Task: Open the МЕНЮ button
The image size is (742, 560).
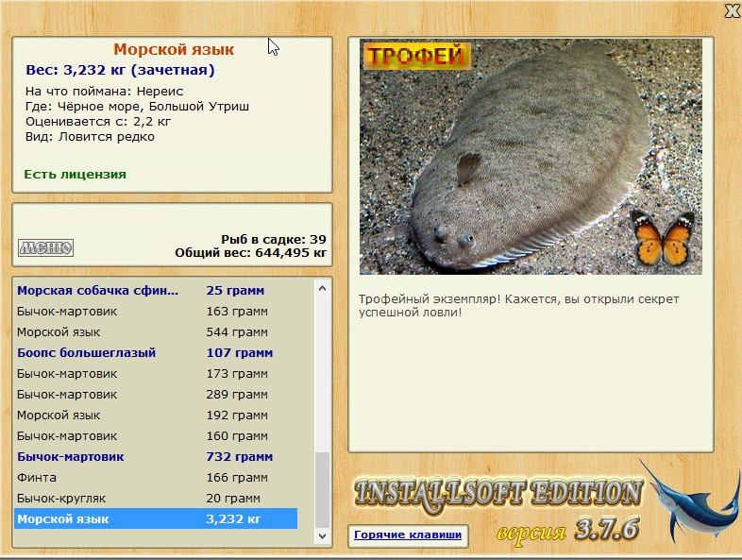Action: [45, 247]
